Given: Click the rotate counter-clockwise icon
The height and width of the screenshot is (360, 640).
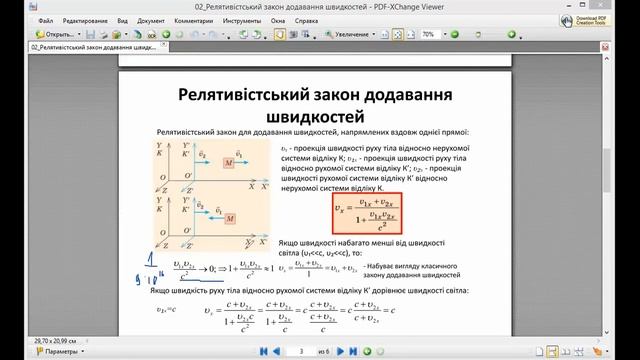Looking at the screenshot, I should [243, 35].
